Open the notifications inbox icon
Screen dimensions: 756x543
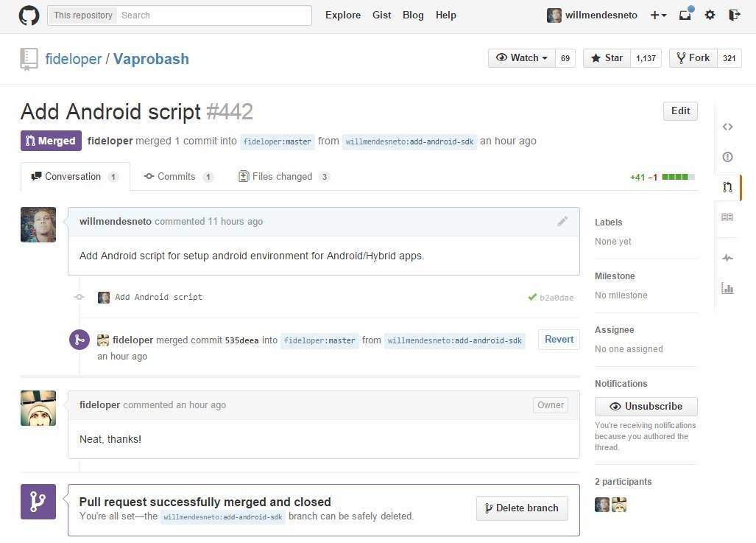685,15
